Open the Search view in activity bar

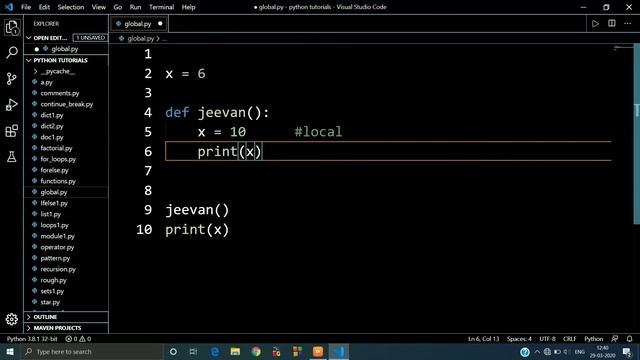(12, 52)
